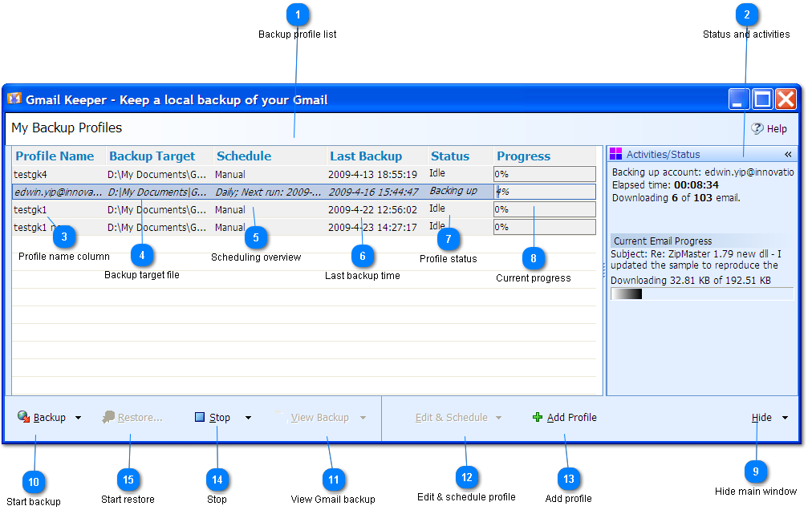This screenshot has width=812, height=510.
Task: Click the View Backup magnifier icon
Action: pos(280,417)
